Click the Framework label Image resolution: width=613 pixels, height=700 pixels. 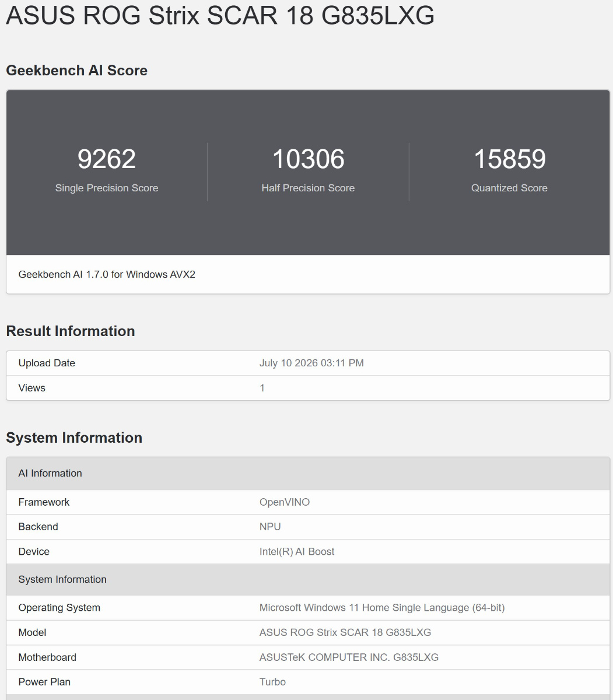point(44,502)
